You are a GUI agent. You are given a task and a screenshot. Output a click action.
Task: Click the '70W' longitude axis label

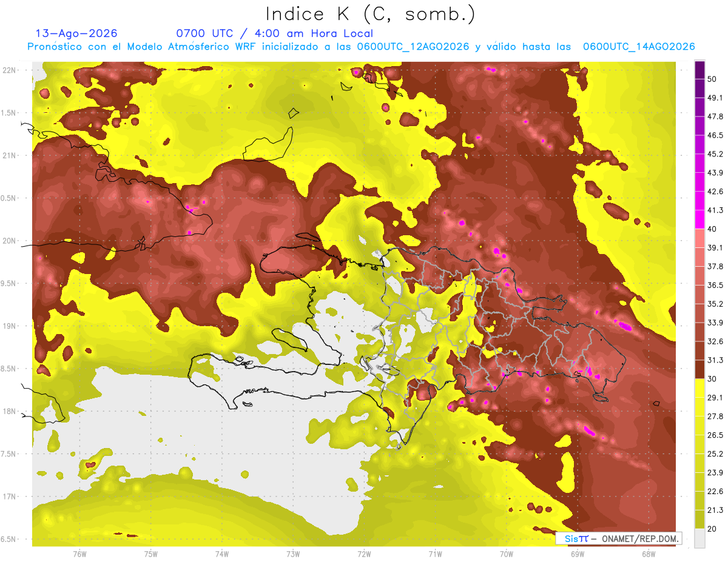[x=506, y=554]
